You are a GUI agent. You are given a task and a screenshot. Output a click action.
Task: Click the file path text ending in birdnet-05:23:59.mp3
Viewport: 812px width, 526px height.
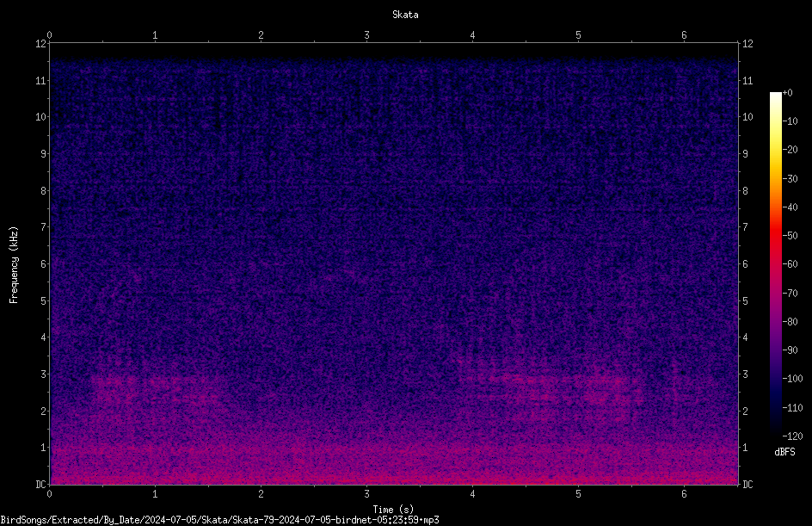pos(219,520)
